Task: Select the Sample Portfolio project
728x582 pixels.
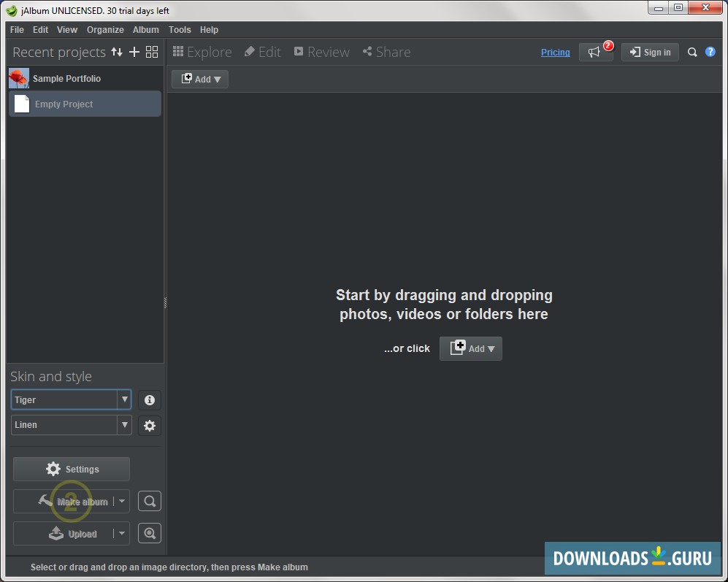Action: click(85, 78)
